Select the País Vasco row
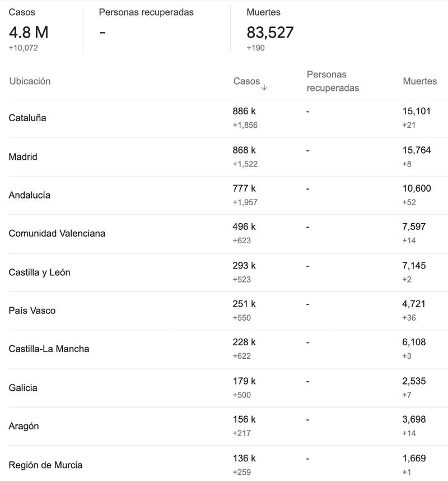Image resolution: width=448 pixels, height=481 pixels. pyautogui.click(x=32, y=311)
